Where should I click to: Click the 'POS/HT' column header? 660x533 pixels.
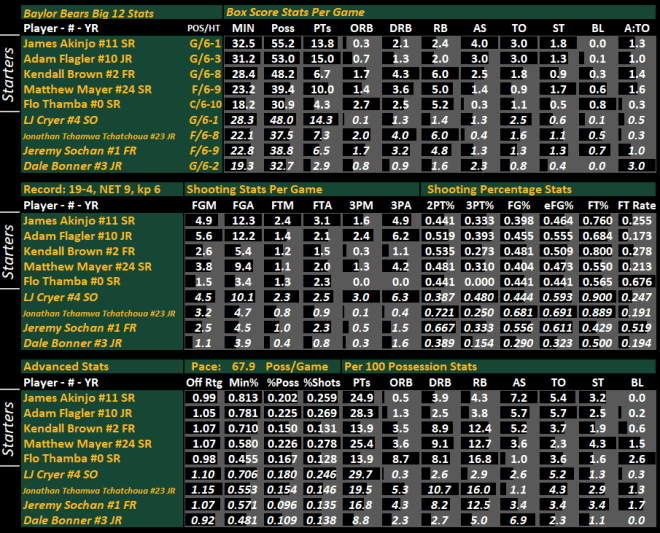coord(204,28)
